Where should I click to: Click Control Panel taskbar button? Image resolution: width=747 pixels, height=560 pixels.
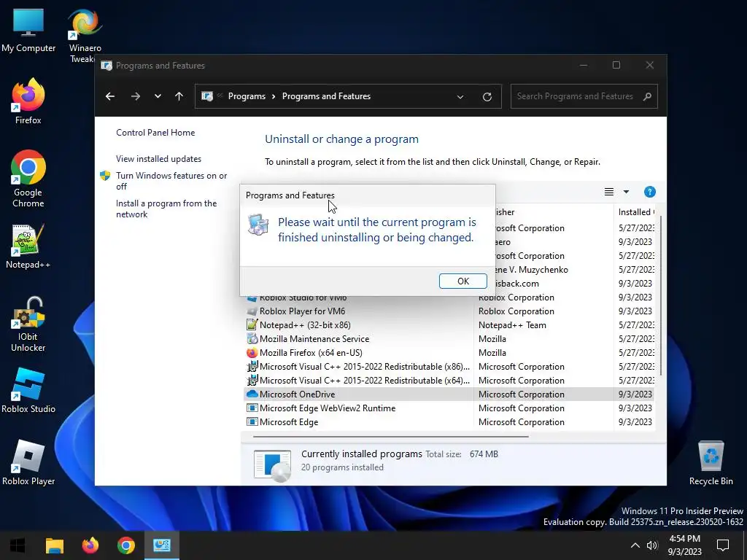pos(161,545)
